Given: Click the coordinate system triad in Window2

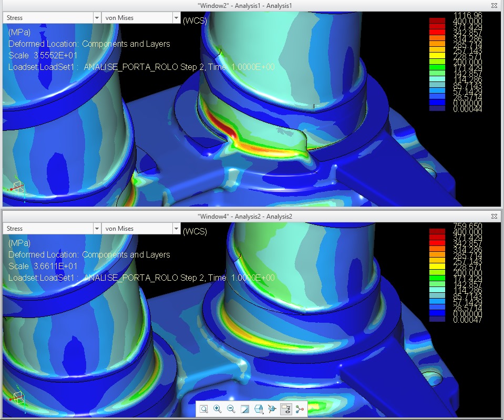Looking at the screenshot, I should [x=16, y=187].
